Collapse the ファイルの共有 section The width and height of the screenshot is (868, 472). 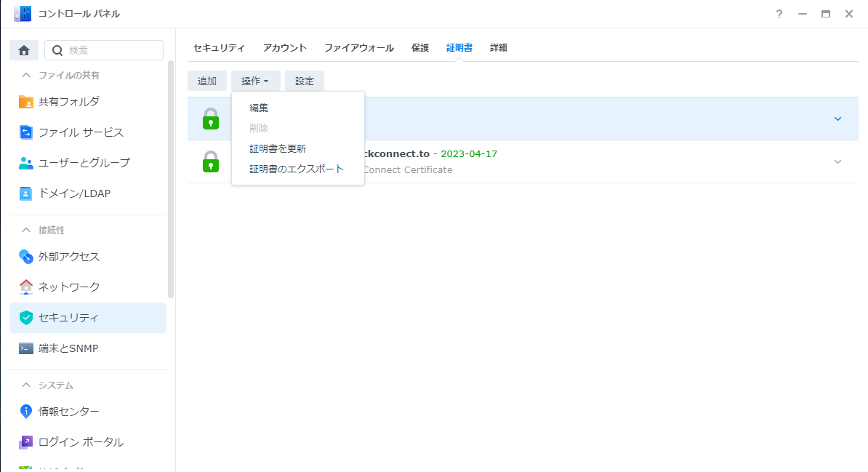coord(26,75)
